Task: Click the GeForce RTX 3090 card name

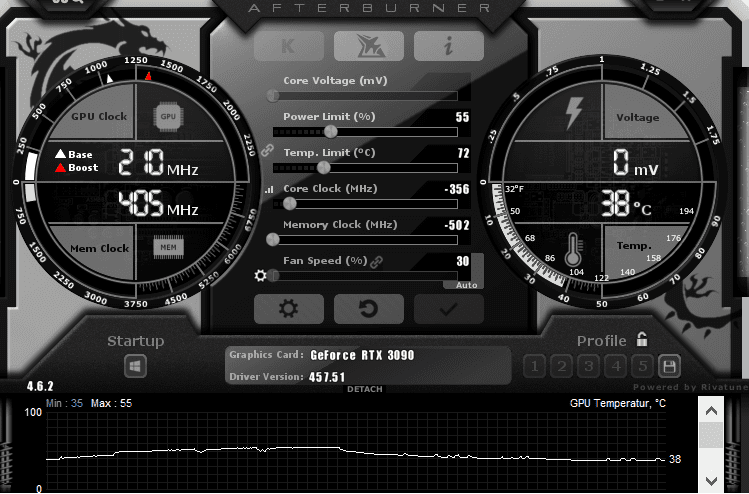Action: coord(362,355)
